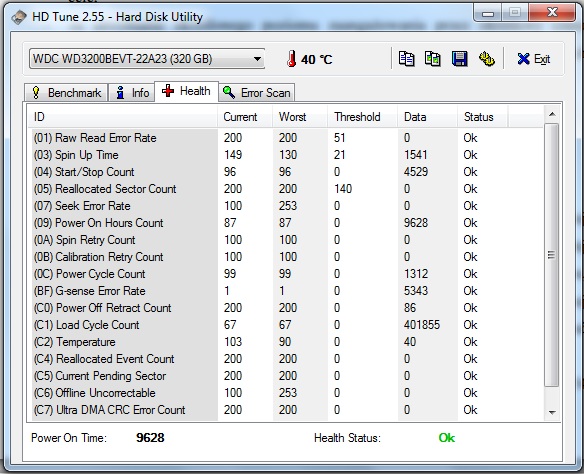Switch to the Info tab

[132, 92]
